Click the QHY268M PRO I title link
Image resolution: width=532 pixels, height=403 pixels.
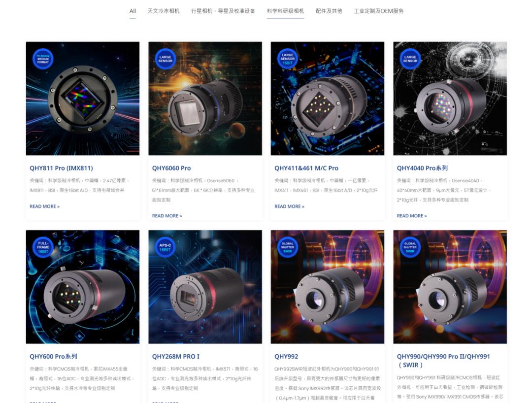click(x=176, y=357)
